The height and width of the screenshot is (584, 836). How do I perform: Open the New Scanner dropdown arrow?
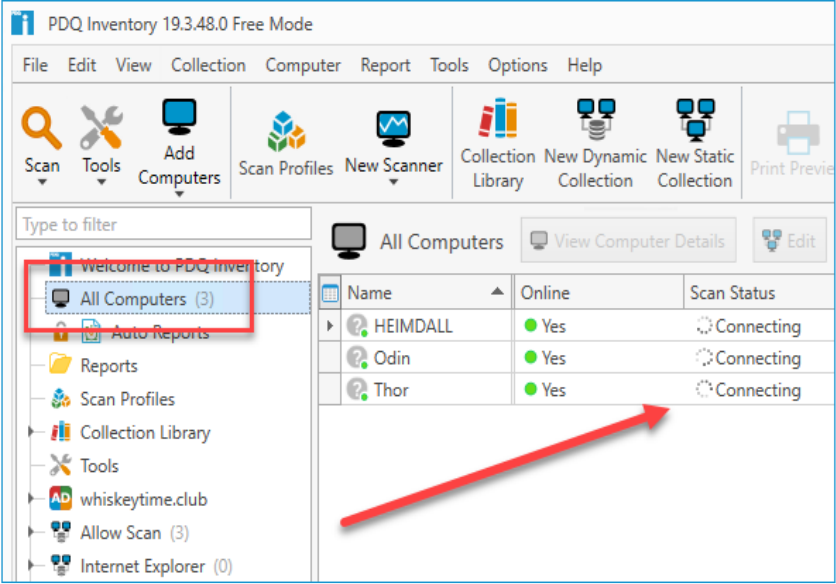pos(393,182)
